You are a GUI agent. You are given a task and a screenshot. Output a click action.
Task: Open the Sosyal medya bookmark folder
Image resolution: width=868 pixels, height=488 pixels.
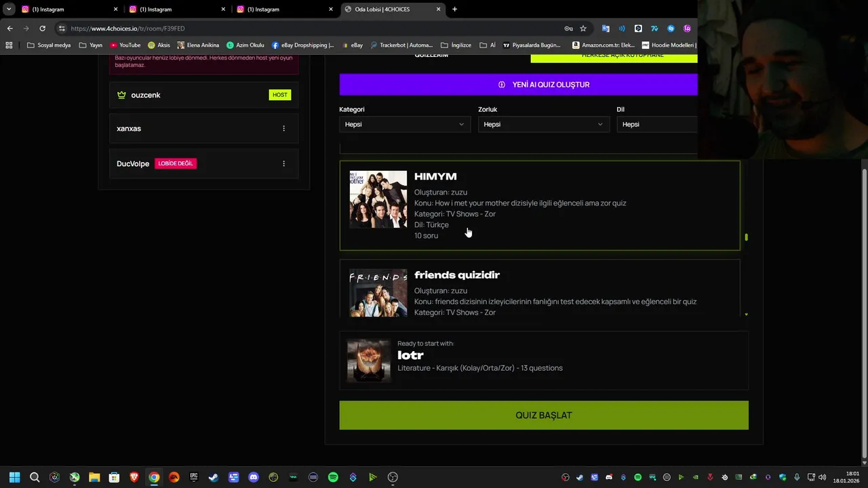tap(49, 45)
